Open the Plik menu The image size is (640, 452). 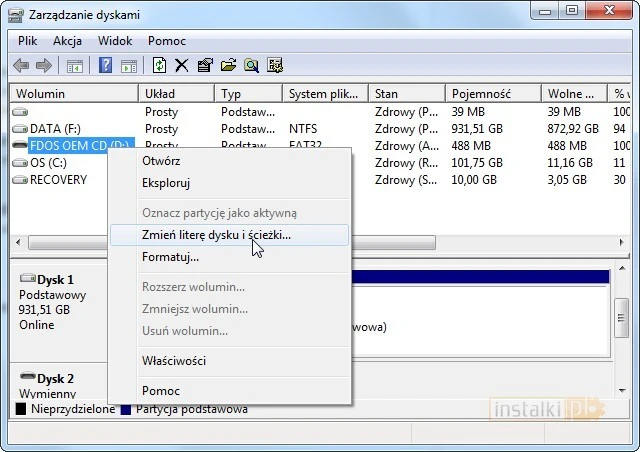(27, 41)
